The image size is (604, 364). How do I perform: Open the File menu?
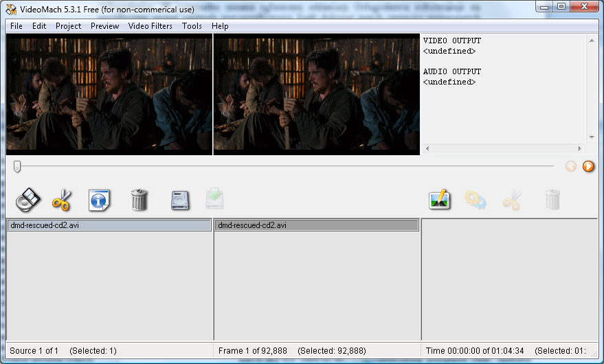[x=16, y=26]
